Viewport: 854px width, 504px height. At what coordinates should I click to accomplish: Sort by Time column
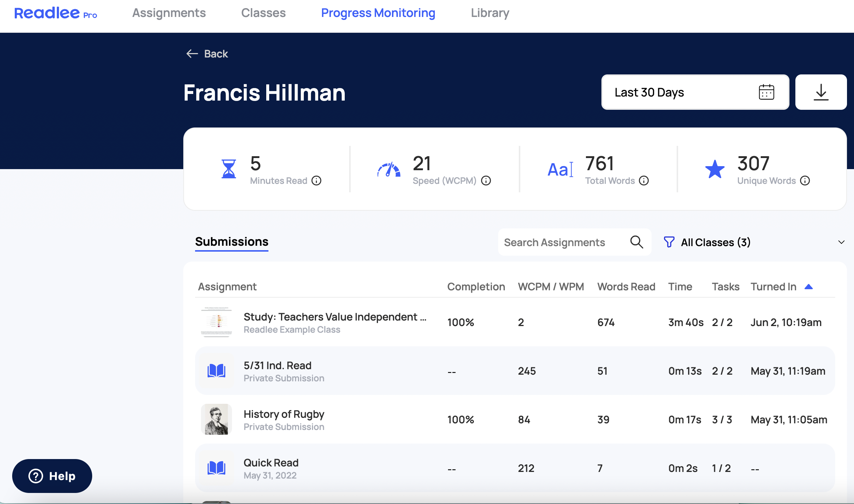[680, 287]
